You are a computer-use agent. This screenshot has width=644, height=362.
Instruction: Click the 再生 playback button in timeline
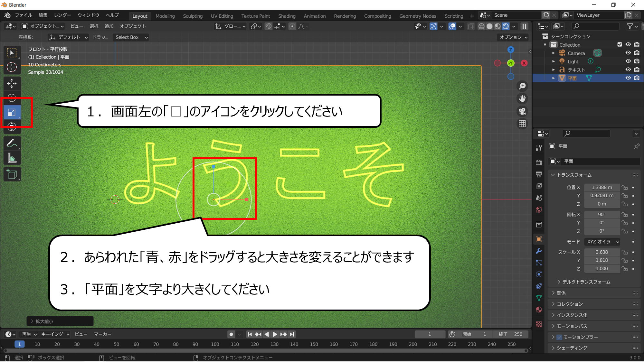(29, 334)
